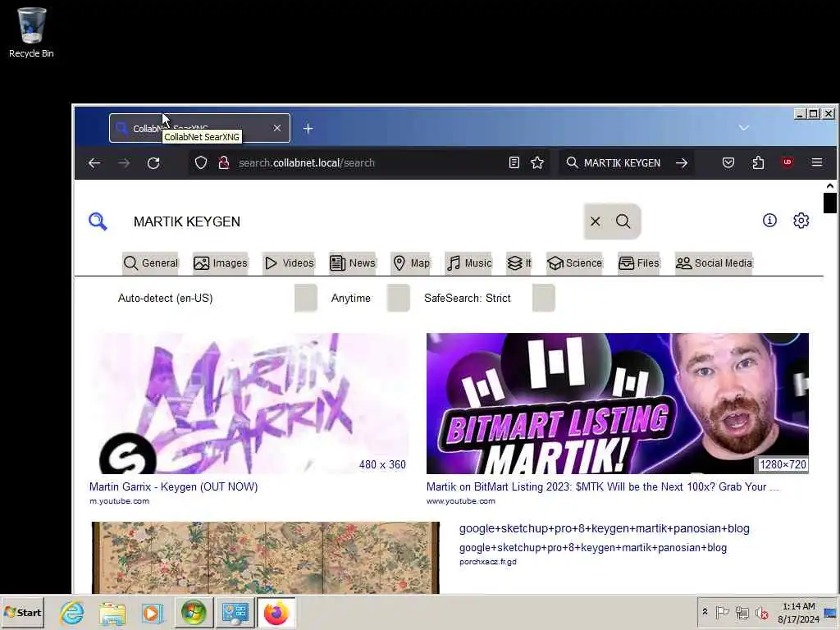
Task: Open the www.youtube.com source link
Action: click(461, 501)
